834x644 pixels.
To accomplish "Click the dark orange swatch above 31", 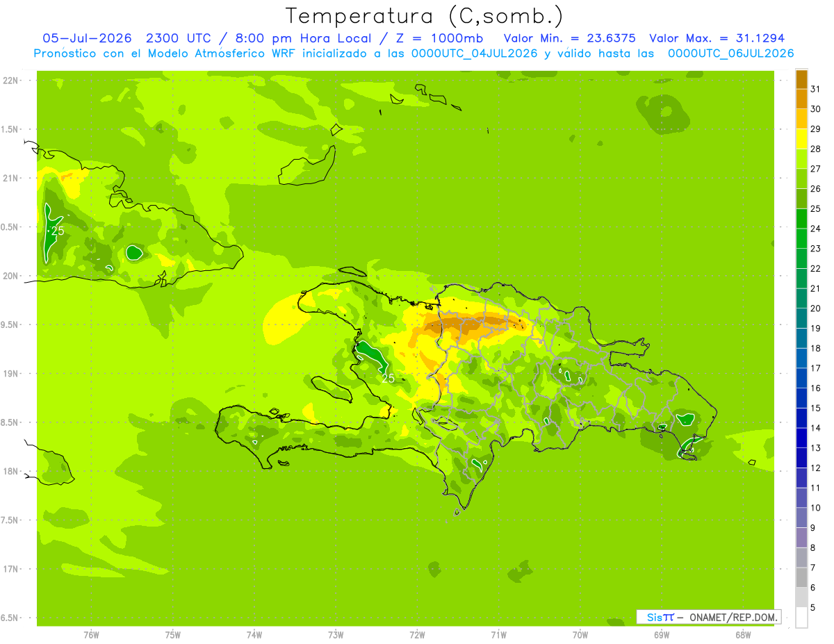I will (801, 79).
